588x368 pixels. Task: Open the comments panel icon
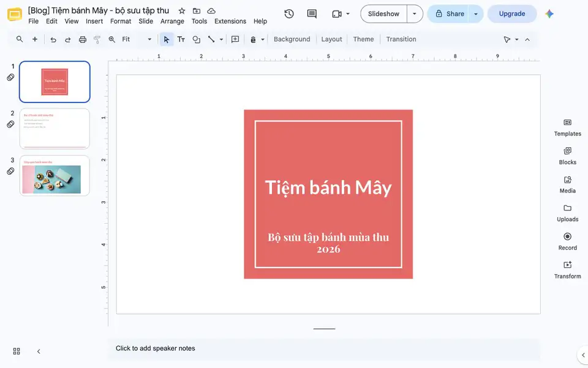[x=312, y=14]
